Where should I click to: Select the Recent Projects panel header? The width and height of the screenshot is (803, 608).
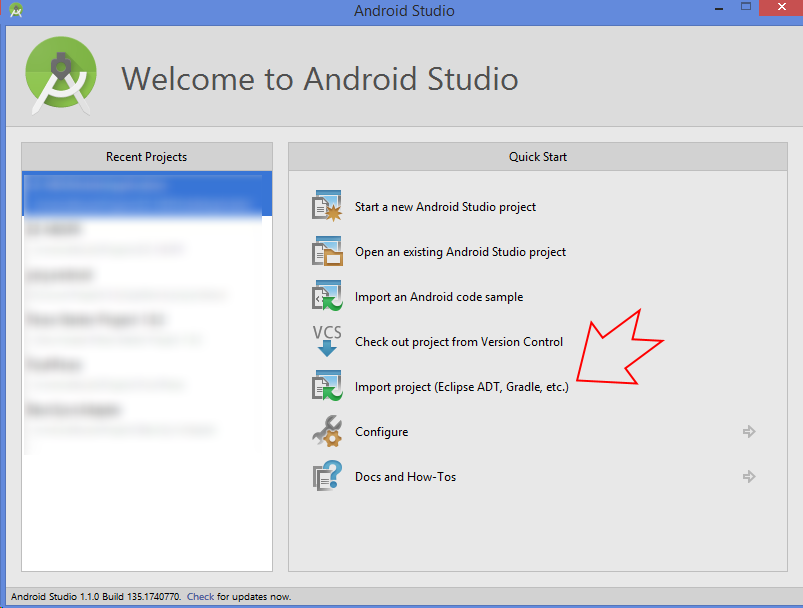(x=145, y=157)
